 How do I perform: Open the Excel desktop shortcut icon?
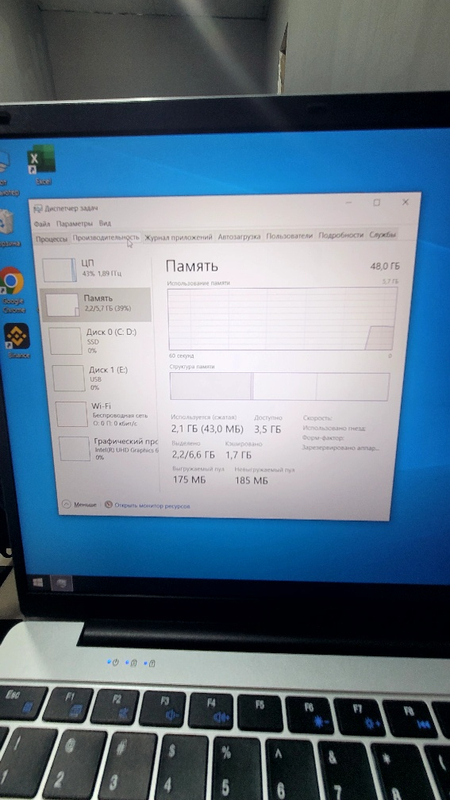point(41,159)
